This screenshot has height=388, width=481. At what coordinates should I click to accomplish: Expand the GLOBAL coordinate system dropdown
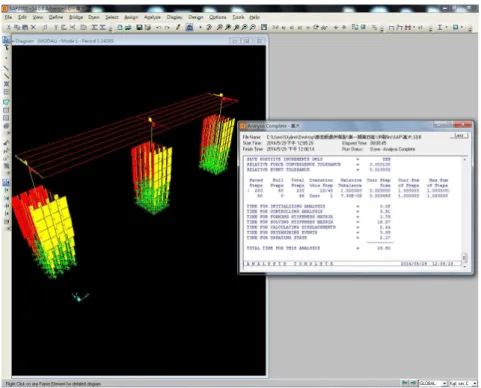[x=445, y=383]
